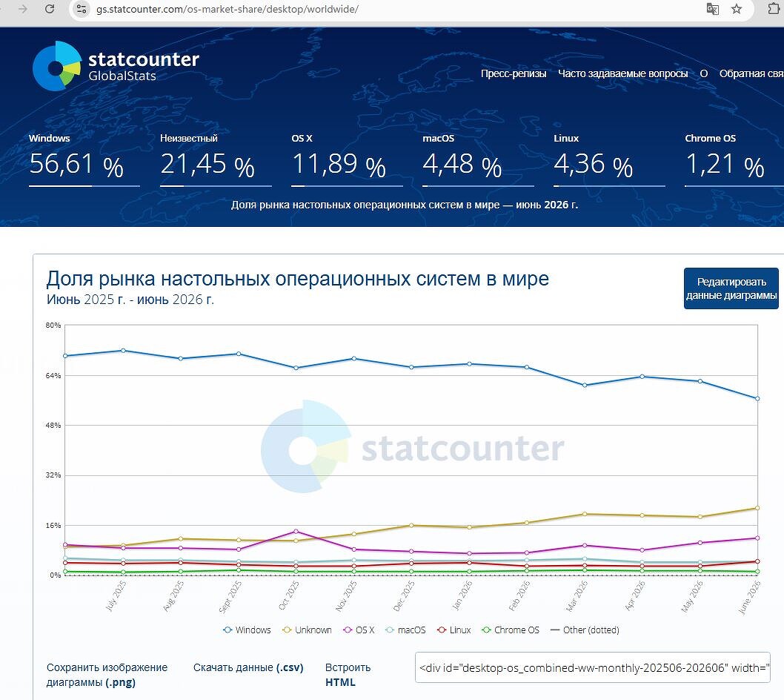Screen dimensions: 784x700
Task: Toggle Chrome OS series in chart legend
Action: [511, 630]
